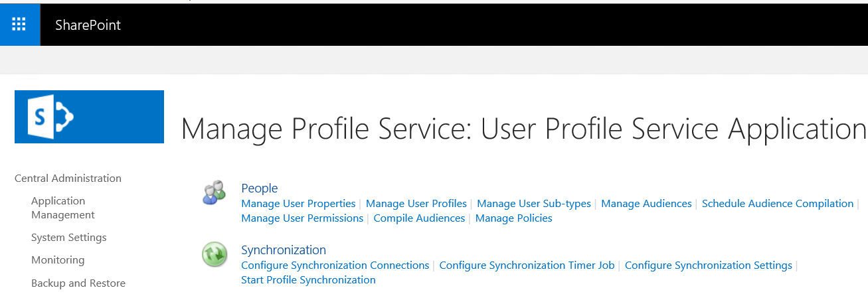This screenshot has width=868, height=298.
Task: Click the Synchronization arrows icon
Action: coord(215,254)
